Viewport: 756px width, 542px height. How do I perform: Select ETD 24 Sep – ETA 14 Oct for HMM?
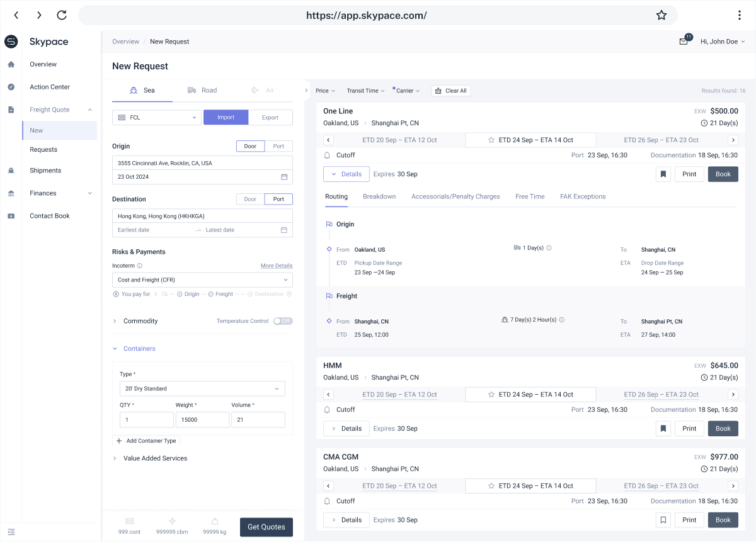[x=530, y=395]
